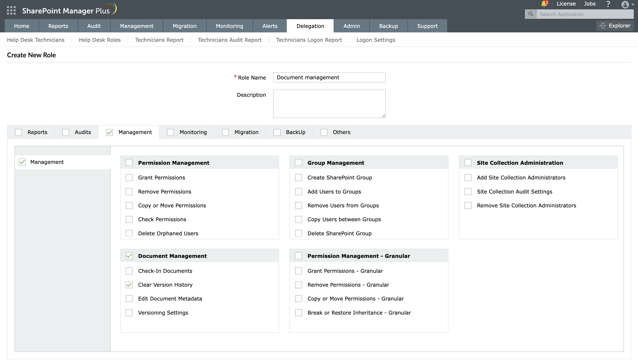Click the notifications bell icon
This screenshot has width=638, height=364.
tap(544, 4)
